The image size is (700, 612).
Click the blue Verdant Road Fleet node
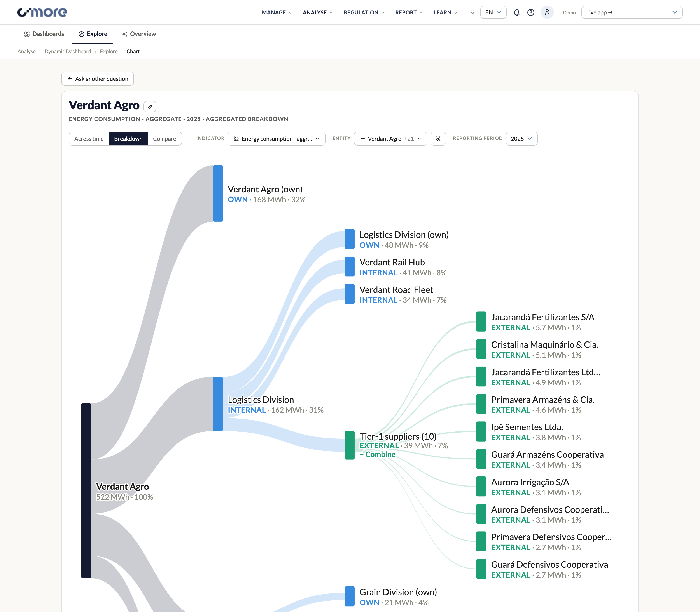[349, 294]
